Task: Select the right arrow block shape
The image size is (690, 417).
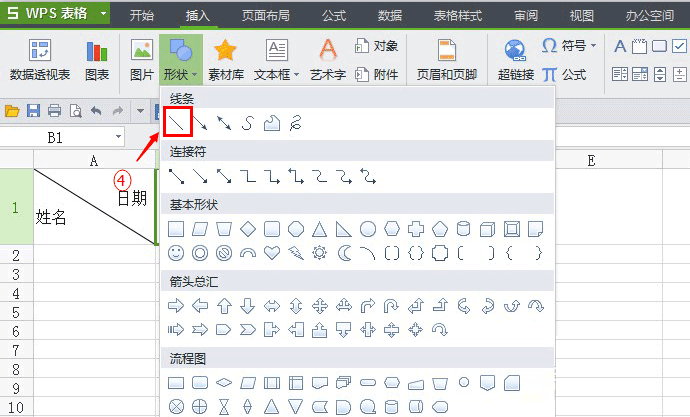Action: point(176,305)
